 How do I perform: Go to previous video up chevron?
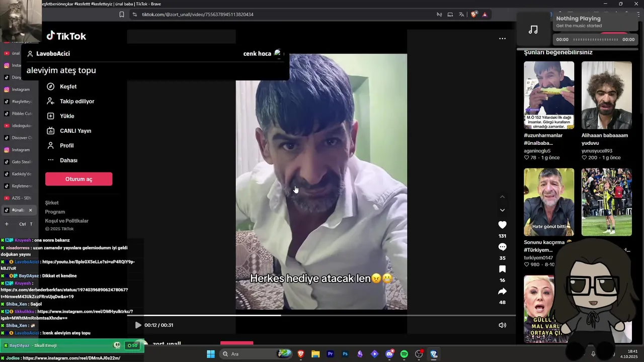(502, 197)
